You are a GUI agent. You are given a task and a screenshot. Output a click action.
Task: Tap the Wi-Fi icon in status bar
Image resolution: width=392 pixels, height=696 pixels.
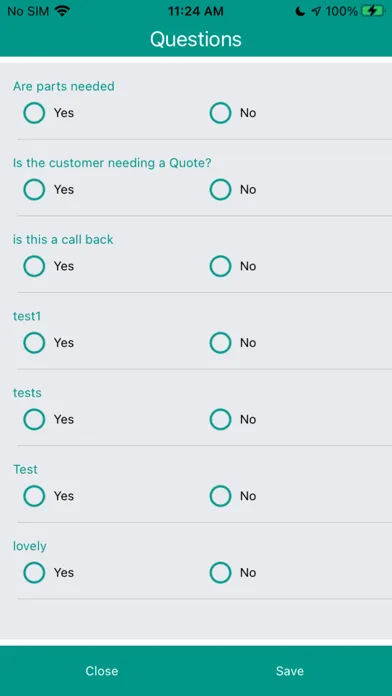[63, 11]
